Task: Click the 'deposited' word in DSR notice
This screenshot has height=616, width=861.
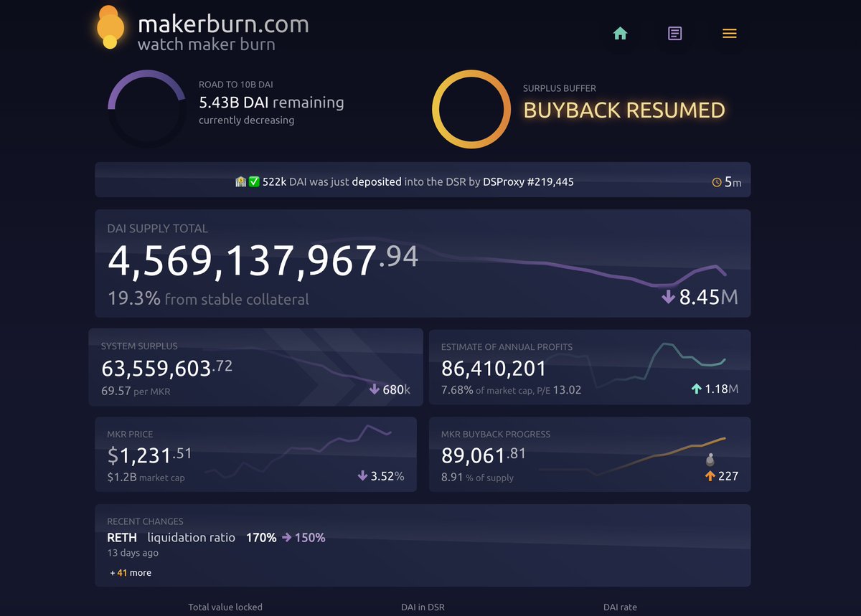Action: pyautogui.click(x=376, y=182)
